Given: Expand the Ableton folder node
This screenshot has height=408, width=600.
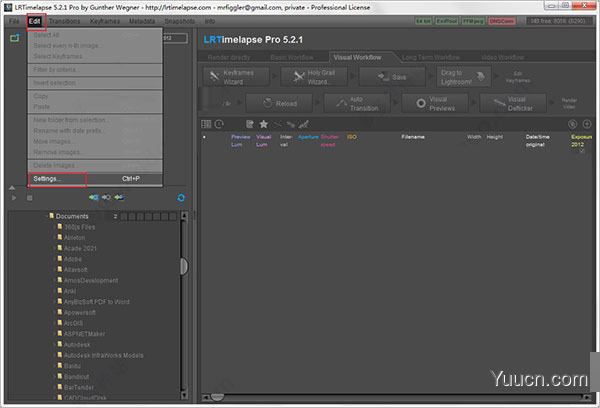Looking at the screenshot, I should pyautogui.click(x=54, y=238).
